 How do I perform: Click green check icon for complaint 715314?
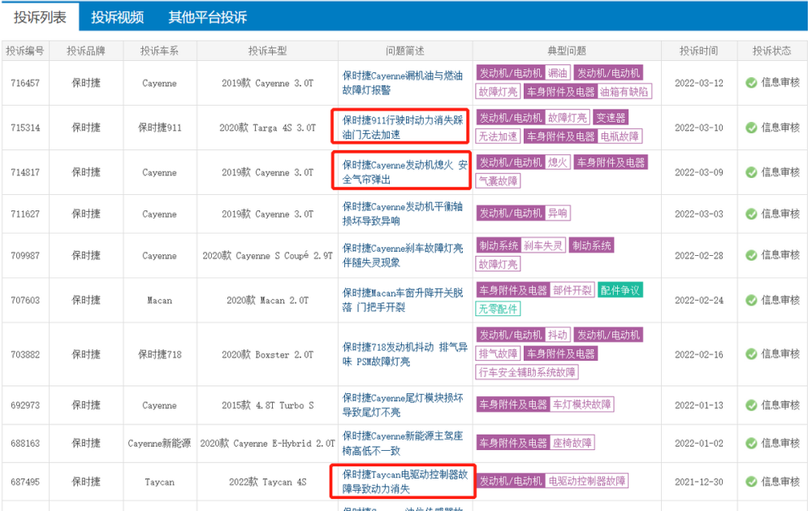click(751, 128)
